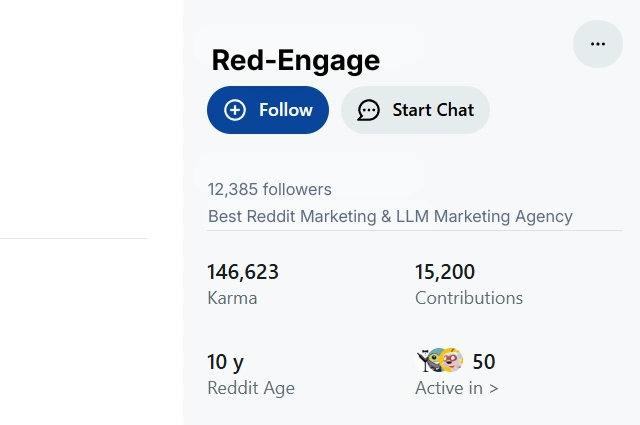Click the plus icon on Follow
The image size is (640, 425).
point(235,110)
